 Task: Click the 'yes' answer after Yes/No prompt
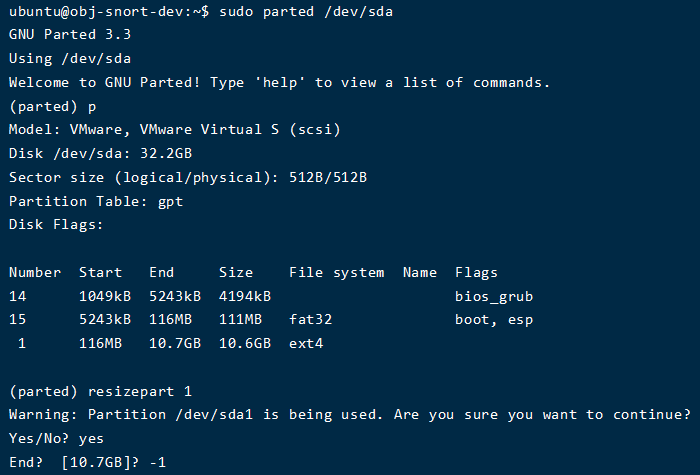(x=92, y=439)
